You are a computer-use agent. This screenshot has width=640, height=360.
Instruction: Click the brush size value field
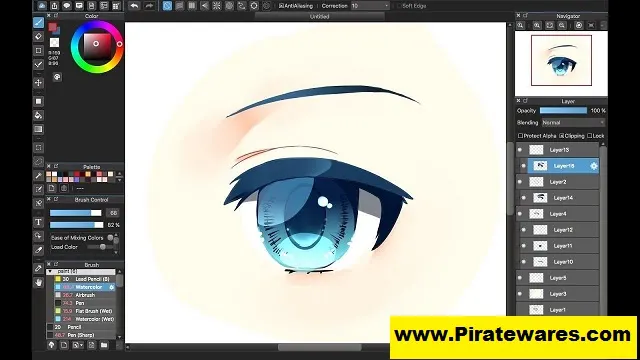click(x=113, y=213)
